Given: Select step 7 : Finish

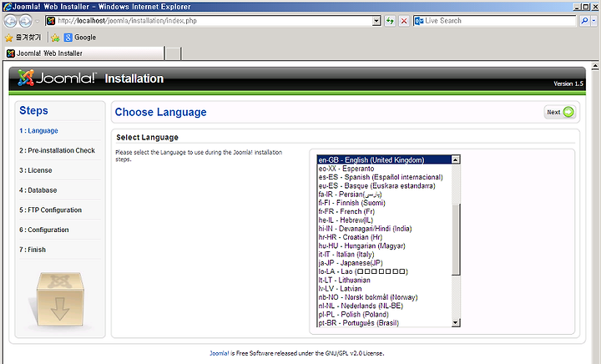Looking at the screenshot, I should (x=33, y=250).
